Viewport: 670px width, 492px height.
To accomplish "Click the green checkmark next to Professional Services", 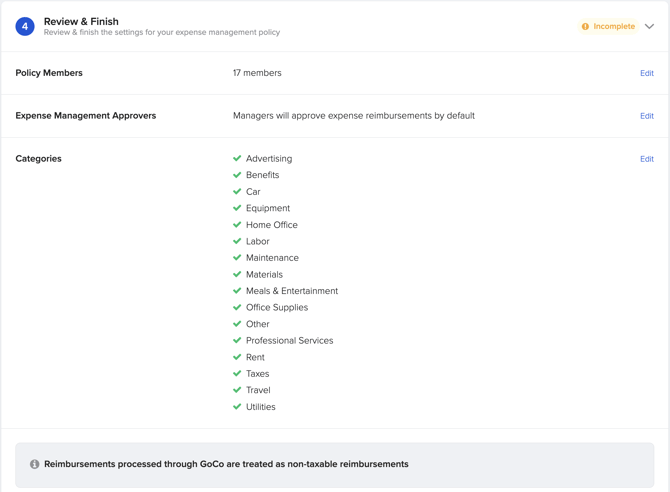I will [x=237, y=340].
